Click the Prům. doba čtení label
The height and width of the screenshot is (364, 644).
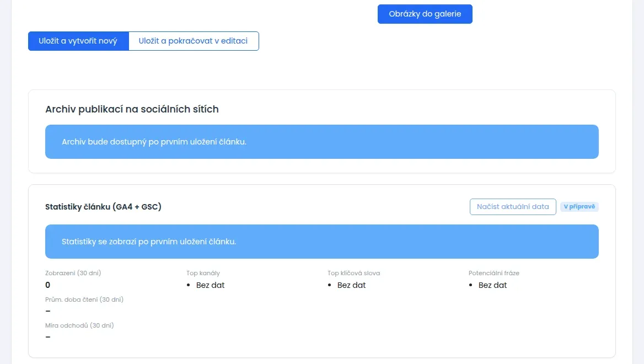84,299
